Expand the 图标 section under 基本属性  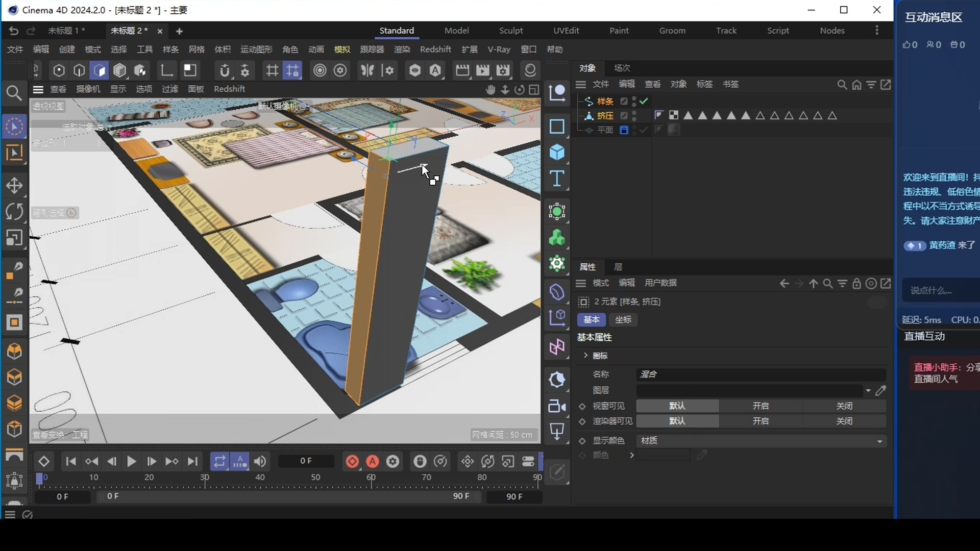click(585, 356)
